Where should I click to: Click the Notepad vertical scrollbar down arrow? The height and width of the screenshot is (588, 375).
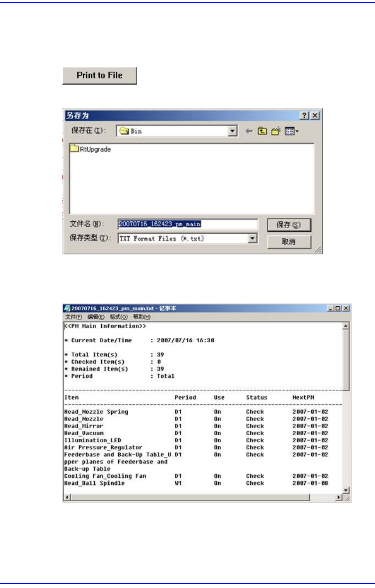[346, 490]
